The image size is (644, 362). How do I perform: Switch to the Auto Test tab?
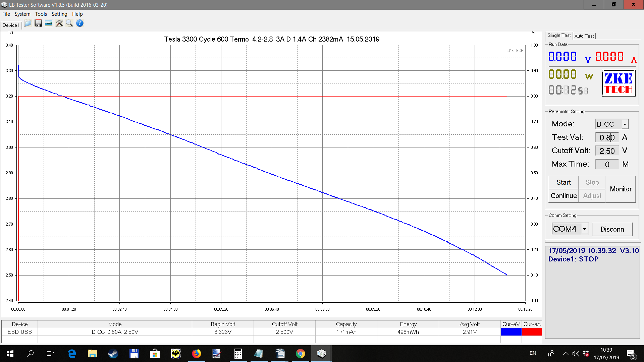584,36
